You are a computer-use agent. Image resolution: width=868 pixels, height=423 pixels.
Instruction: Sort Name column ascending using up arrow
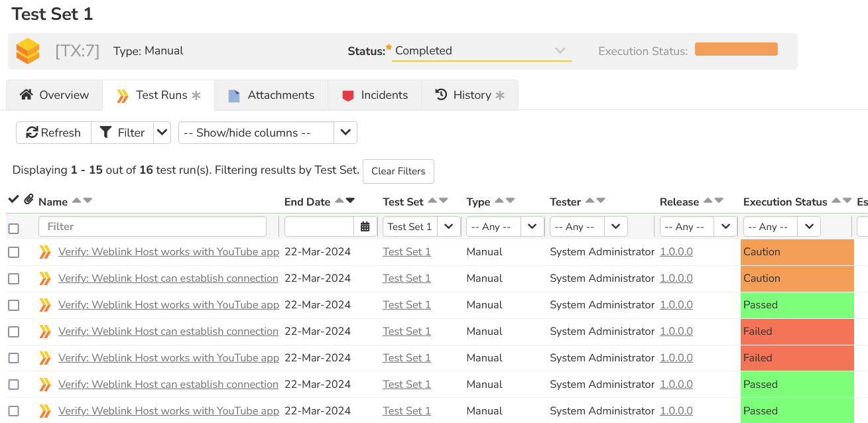[x=76, y=201]
